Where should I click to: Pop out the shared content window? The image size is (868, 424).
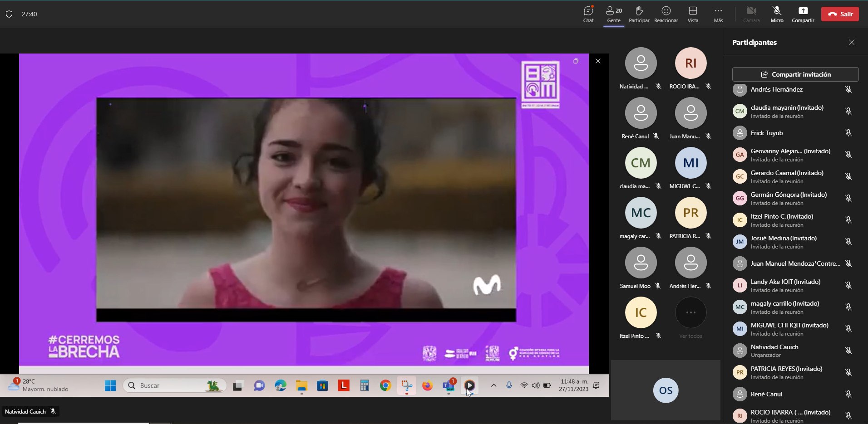tap(576, 61)
